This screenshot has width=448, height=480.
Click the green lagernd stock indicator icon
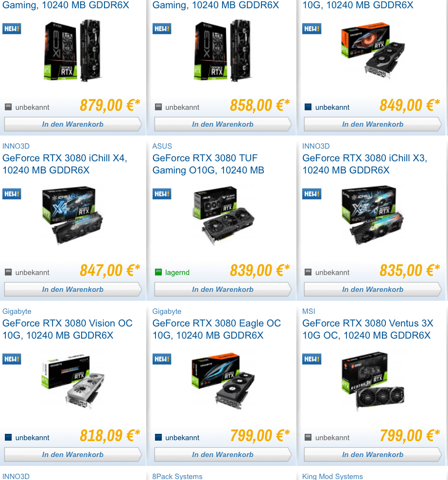click(x=158, y=272)
